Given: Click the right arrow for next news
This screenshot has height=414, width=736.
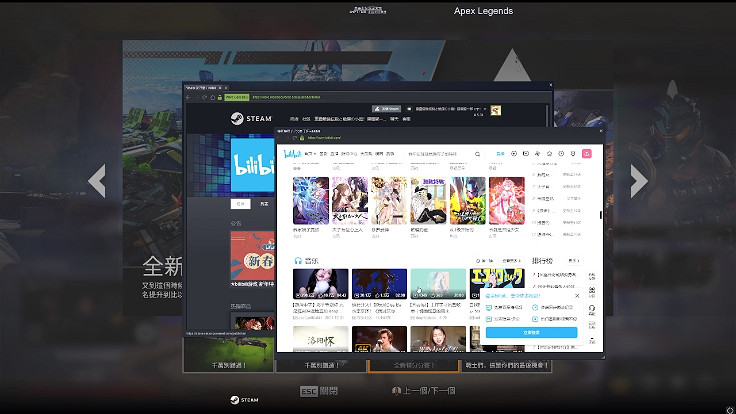Looking at the screenshot, I should click(638, 181).
